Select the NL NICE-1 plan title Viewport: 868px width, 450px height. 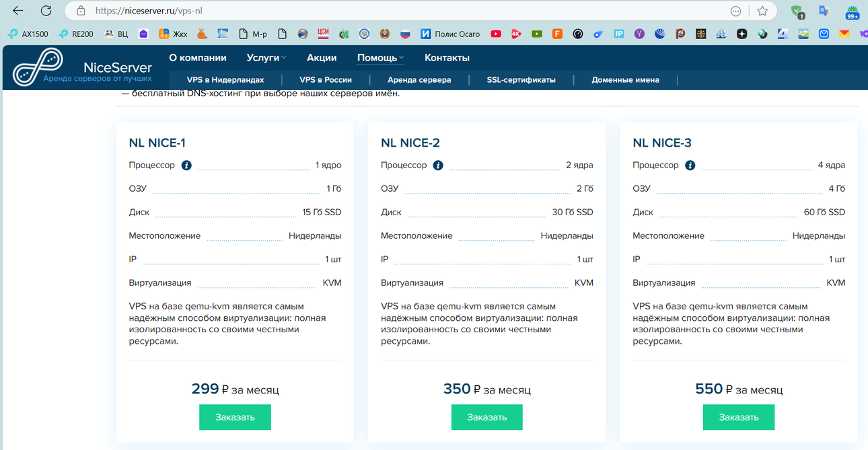[157, 143]
